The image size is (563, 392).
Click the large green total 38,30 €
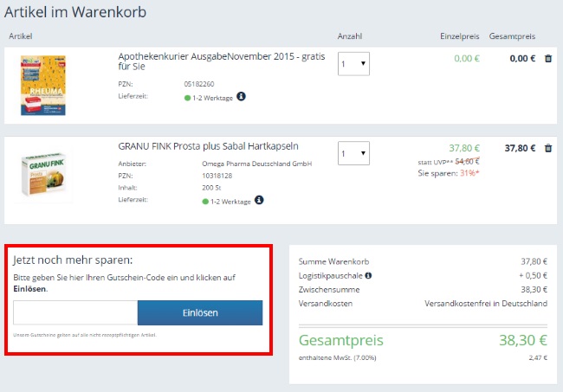coord(523,340)
